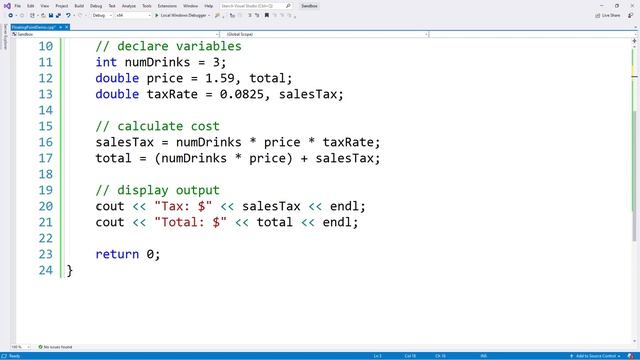Click the Undo toolbar icon

(68, 16)
